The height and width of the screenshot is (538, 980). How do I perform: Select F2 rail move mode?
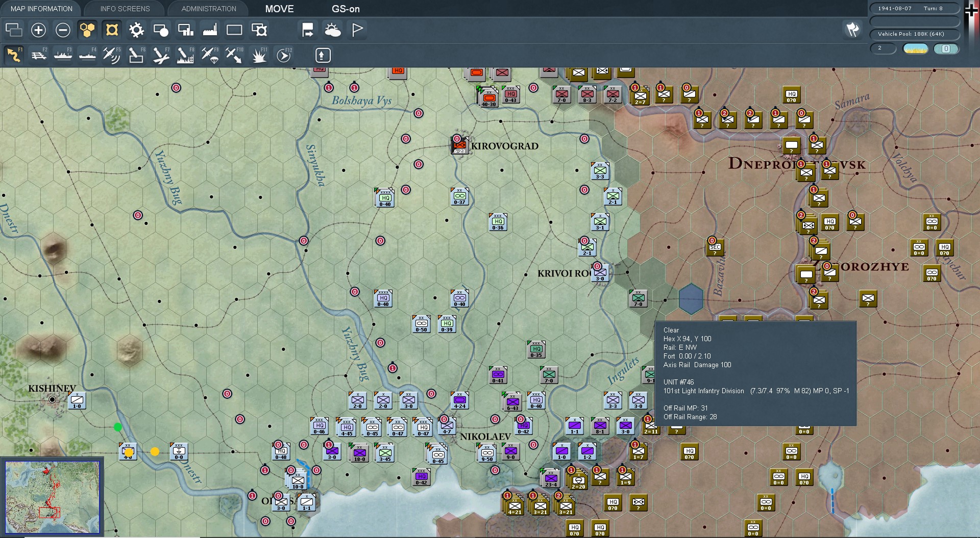tap(38, 55)
